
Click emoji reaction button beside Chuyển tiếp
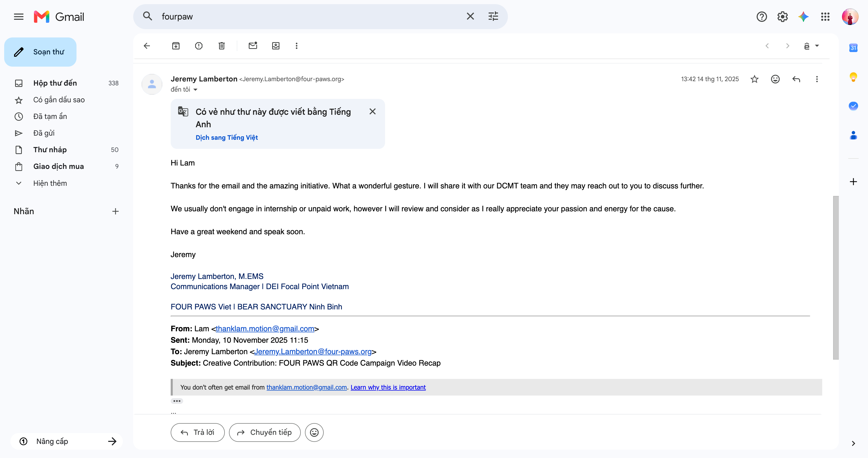point(314,432)
